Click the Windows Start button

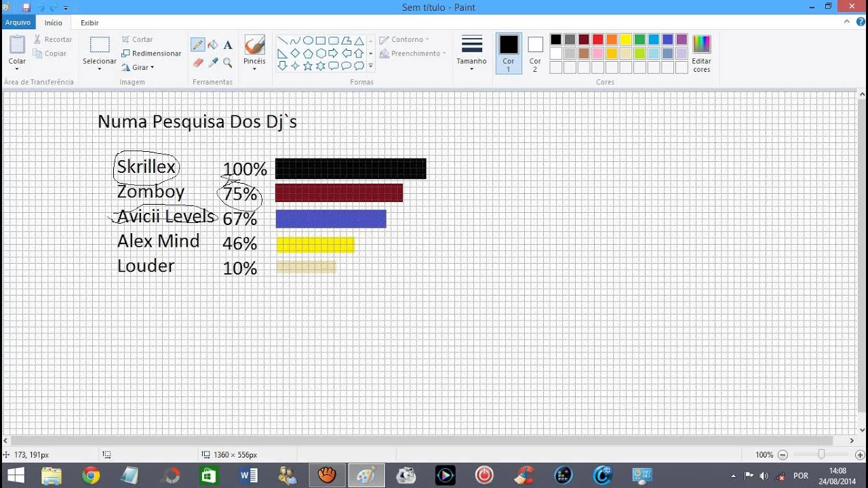(x=16, y=475)
